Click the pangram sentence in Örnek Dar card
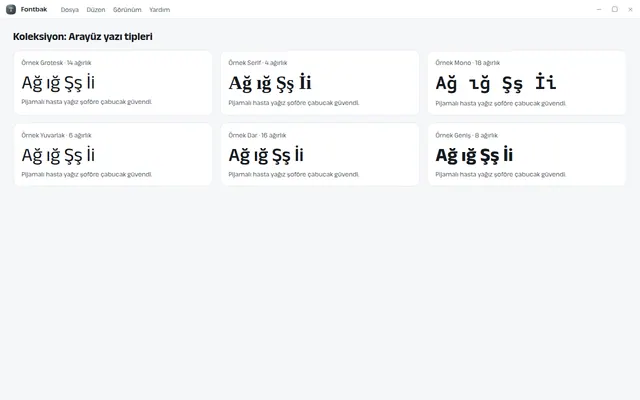 (x=294, y=174)
